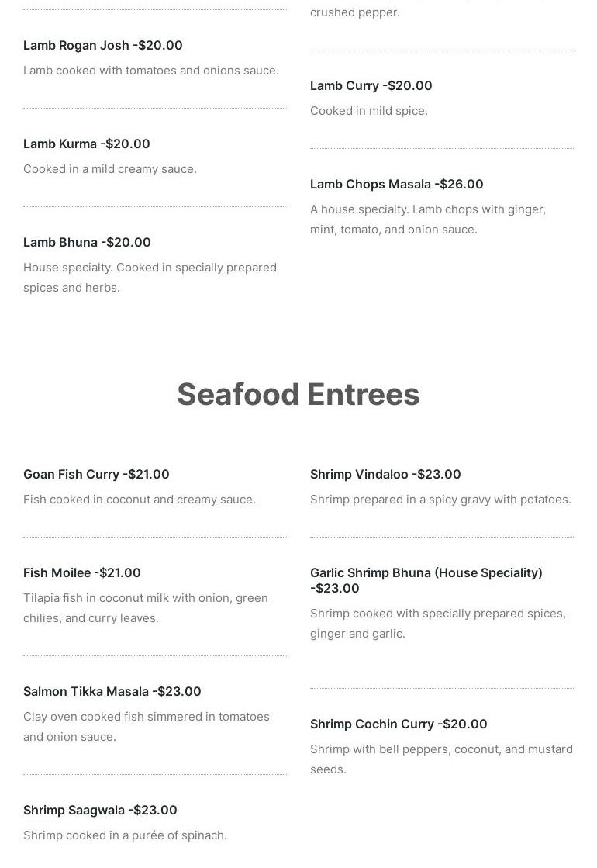Choose the Shrimp Vindaloo menu item
This screenshot has width=597, height=868.
click(x=385, y=475)
